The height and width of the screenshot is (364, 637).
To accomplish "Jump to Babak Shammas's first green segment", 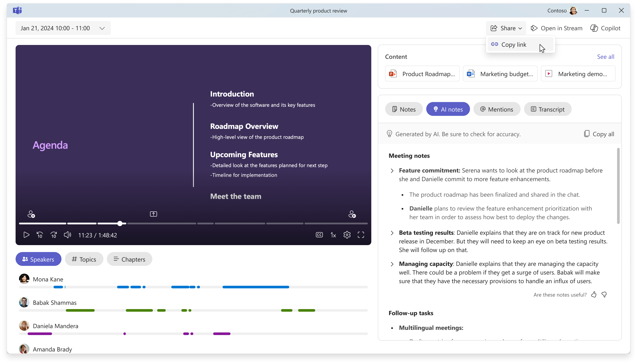I will pyautogui.click(x=80, y=310).
